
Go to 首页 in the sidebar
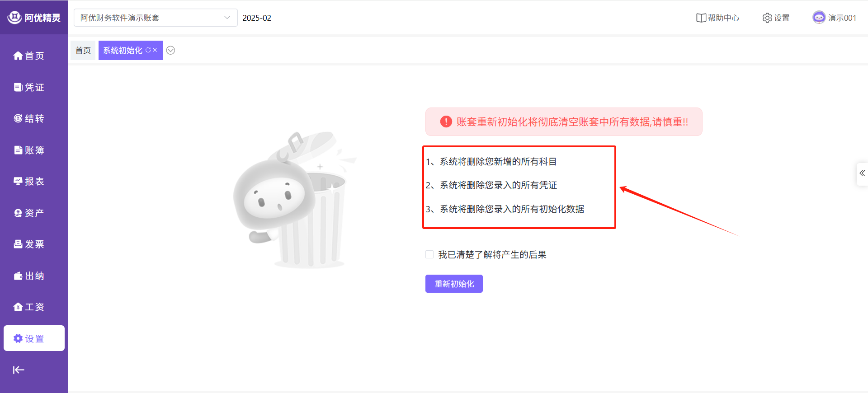click(29, 56)
